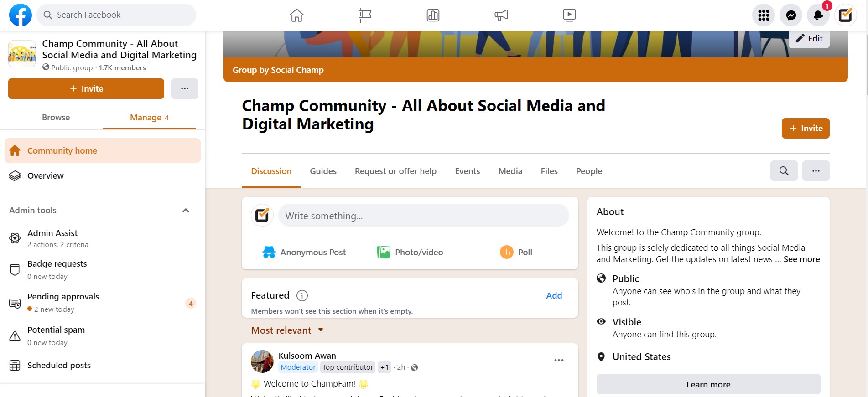The width and height of the screenshot is (868, 397).
Task: Click Edit cover photo button
Action: (809, 39)
